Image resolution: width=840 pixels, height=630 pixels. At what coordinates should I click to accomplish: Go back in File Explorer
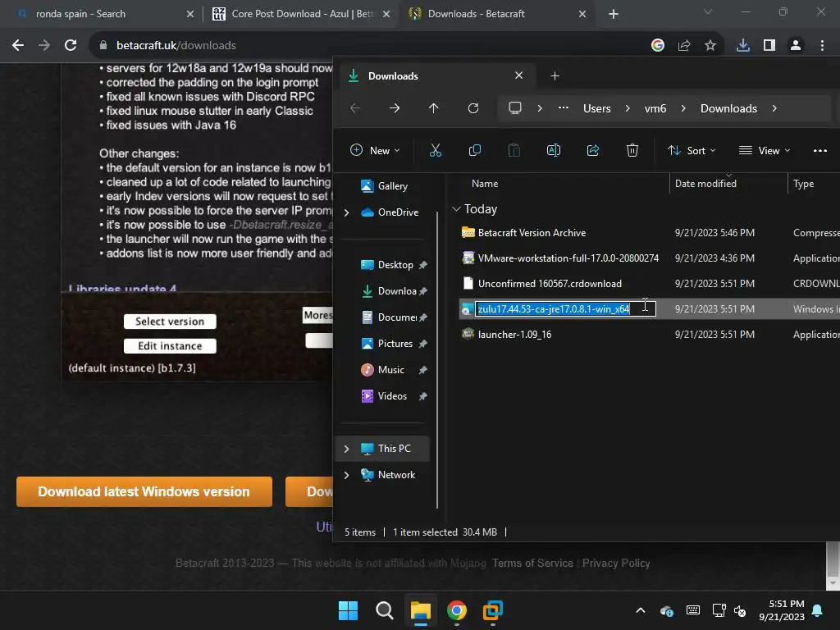click(355, 108)
